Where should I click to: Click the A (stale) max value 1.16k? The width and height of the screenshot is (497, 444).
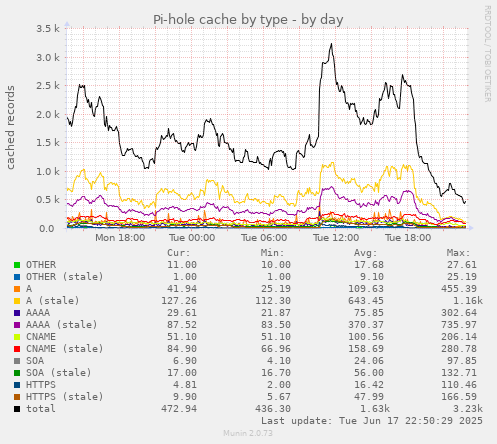[x=468, y=301]
